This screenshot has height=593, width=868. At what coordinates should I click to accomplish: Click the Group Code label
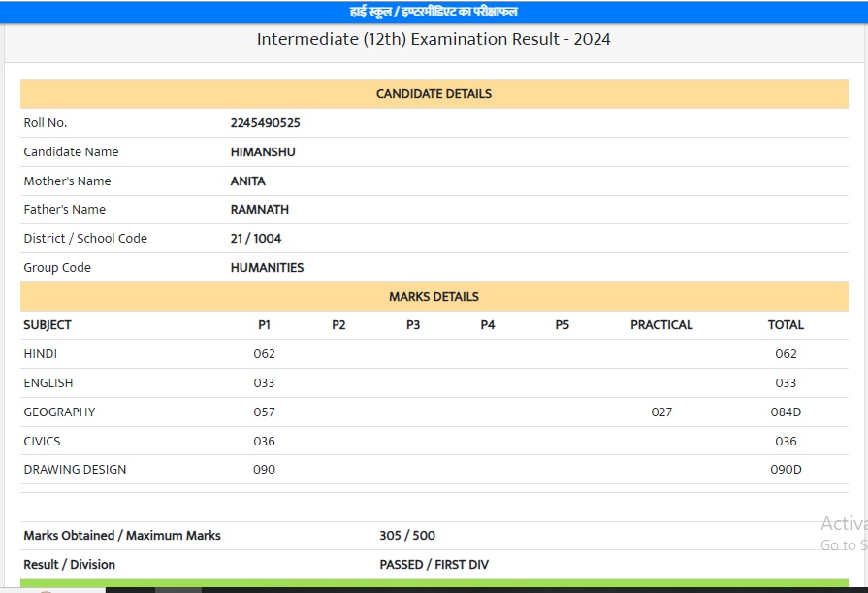click(57, 268)
